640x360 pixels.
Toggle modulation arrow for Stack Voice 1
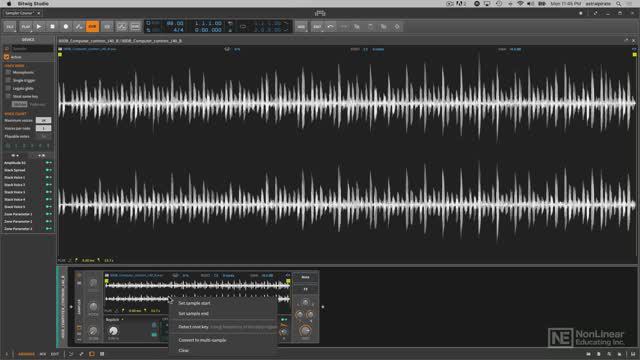tap(49, 178)
